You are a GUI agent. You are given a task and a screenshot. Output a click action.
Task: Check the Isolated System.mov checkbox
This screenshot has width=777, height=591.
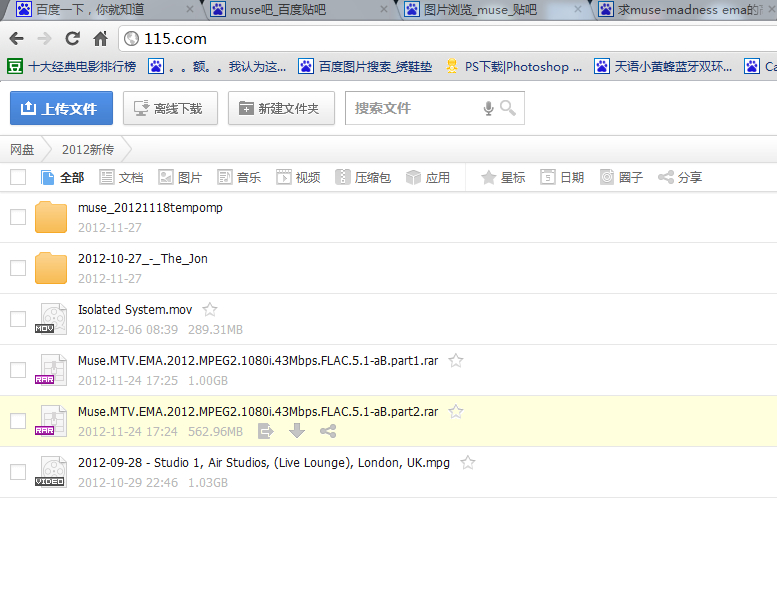pos(18,319)
